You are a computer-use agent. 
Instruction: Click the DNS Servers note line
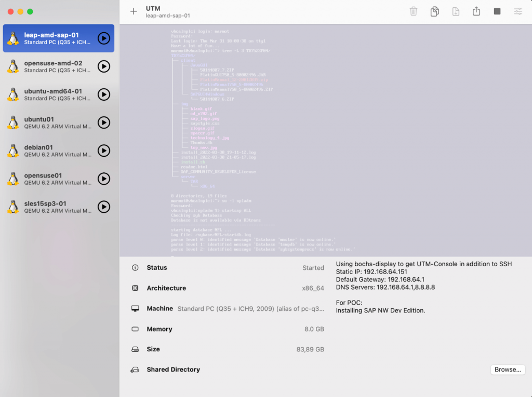pyautogui.click(x=385, y=287)
